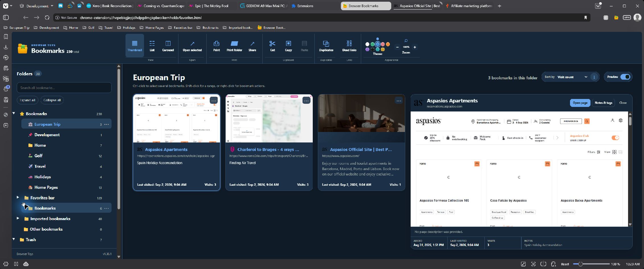Viewport: 644px width, 269px height.
Task: Open notes side panel
Action: pyautogui.click(x=6, y=68)
